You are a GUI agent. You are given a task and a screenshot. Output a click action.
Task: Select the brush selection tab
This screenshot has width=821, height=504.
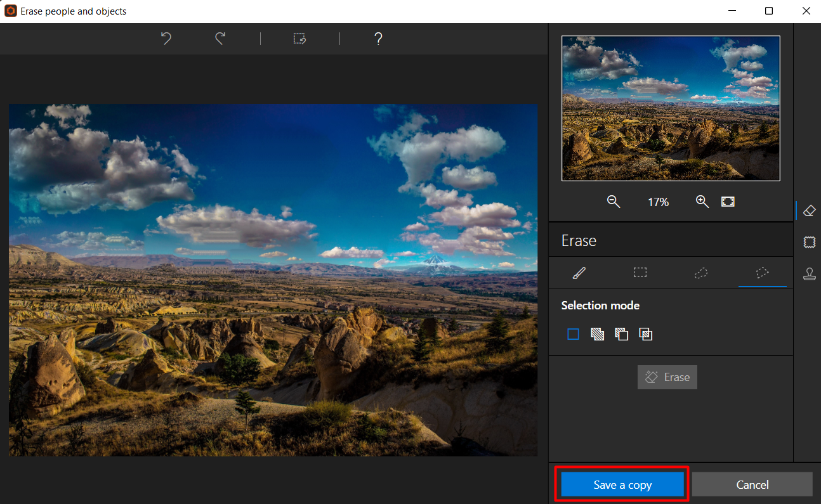click(579, 273)
